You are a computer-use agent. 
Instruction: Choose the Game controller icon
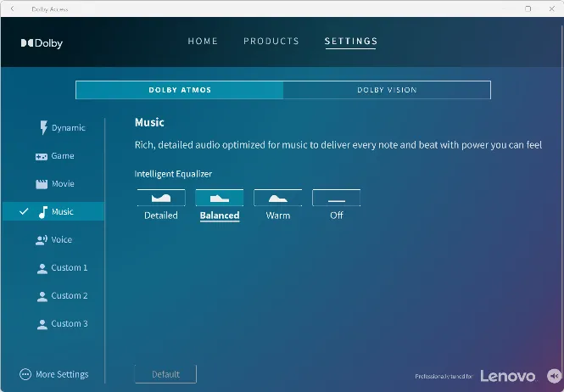tap(42, 156)
